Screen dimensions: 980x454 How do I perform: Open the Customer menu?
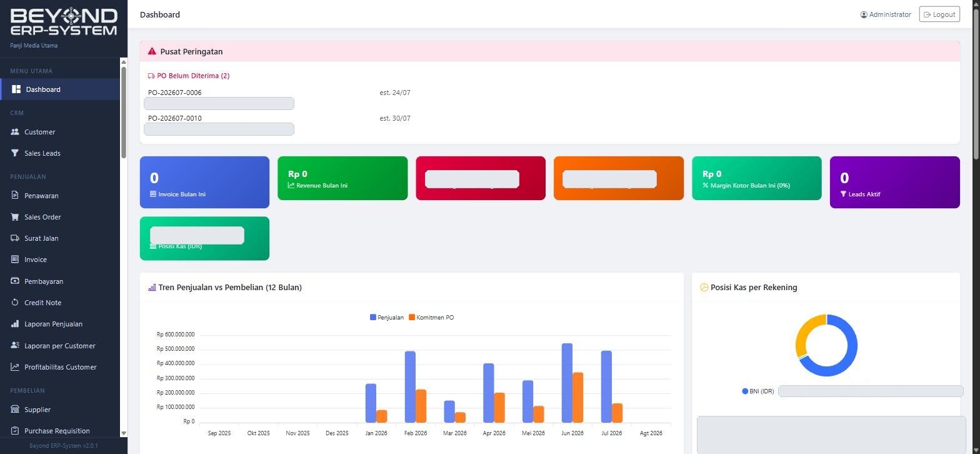[60, 132]
